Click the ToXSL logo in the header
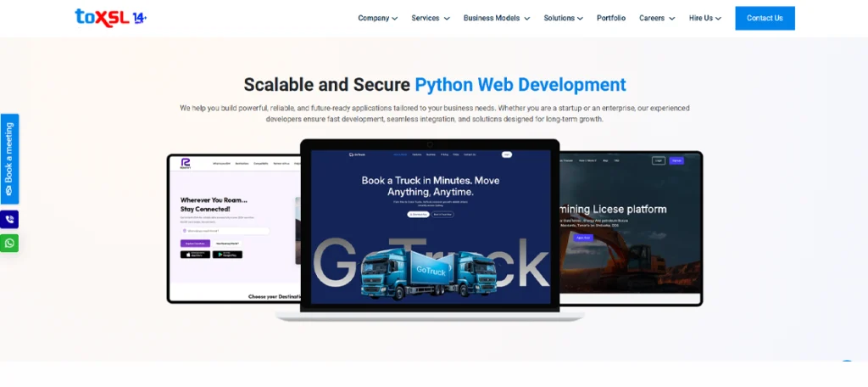The height and width of the screenshot is (387, 868). pos(110,17)
